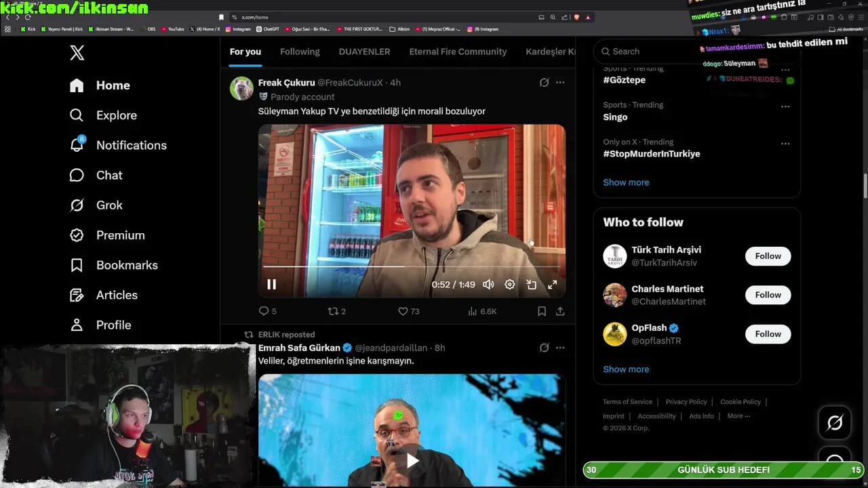Image resolution: width=868 pixels, height=488 pixels.
Task: Open Home in the sidebar
Action: 100,85
